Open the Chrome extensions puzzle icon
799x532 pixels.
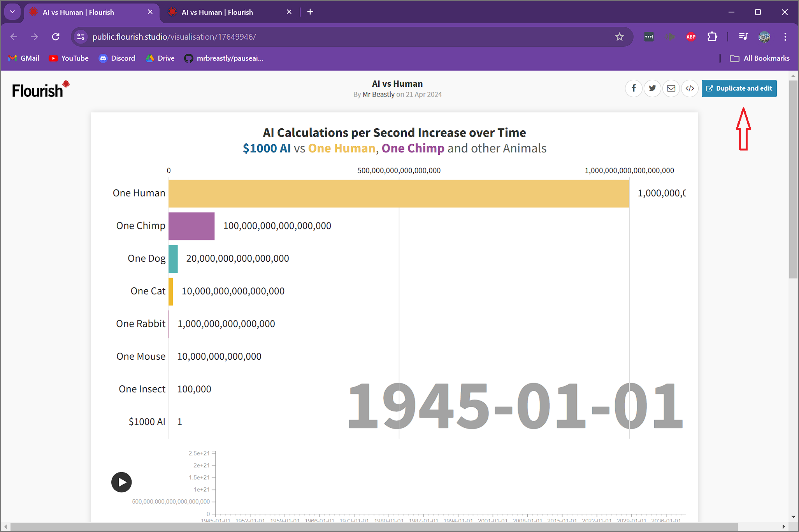(712, 37)
